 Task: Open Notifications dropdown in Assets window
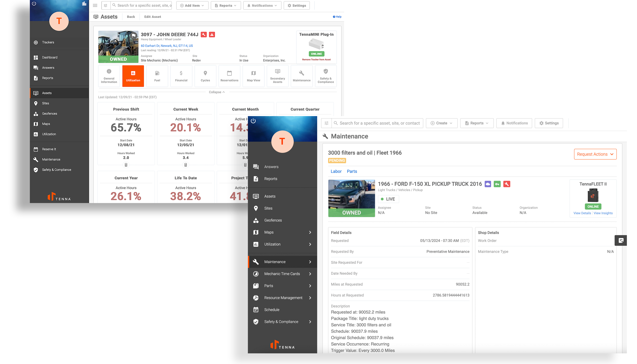pyautogui.click(x=262, y=5)
